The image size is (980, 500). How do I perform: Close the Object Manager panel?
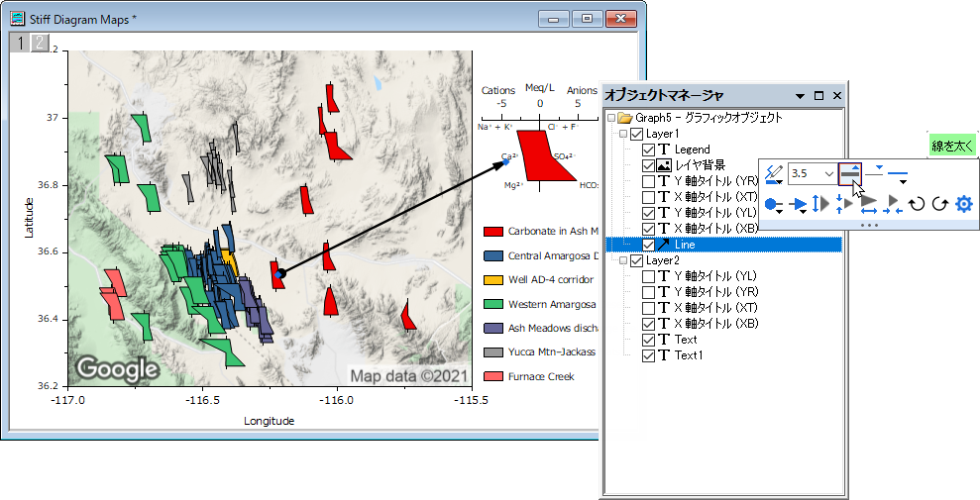click(x=837, y=95)
